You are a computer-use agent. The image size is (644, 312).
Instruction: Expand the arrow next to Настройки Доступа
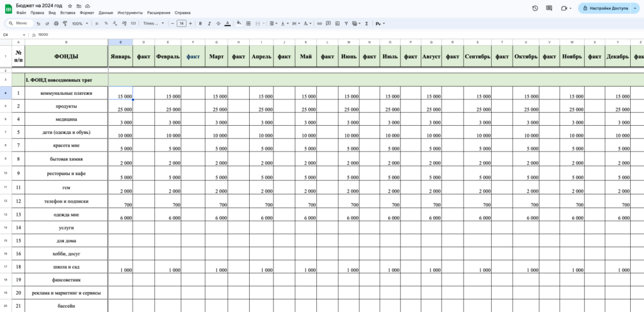(635, 8)
